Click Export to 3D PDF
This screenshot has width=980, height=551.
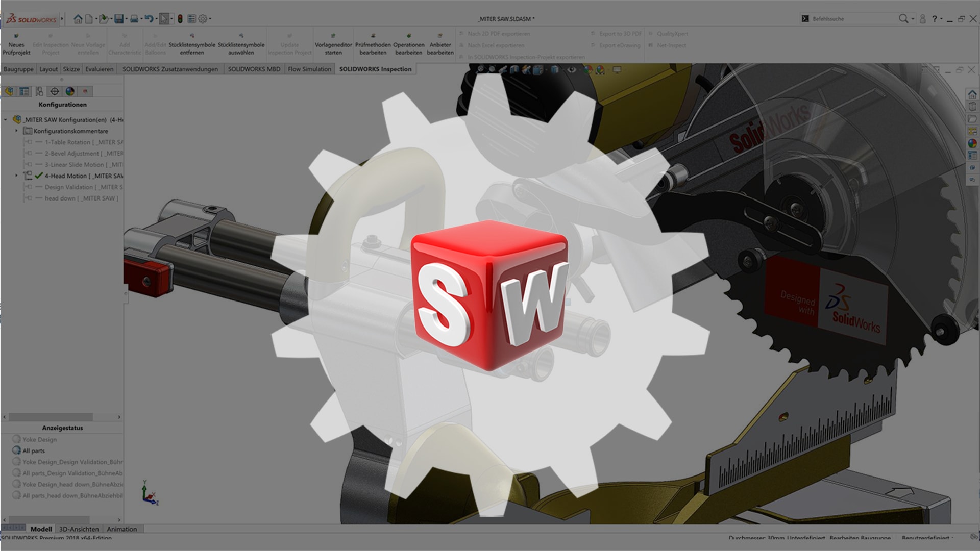click(621, 34)
